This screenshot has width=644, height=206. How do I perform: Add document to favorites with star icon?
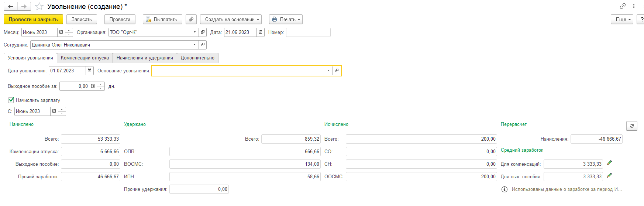pyautogui.click(x=39, y=7)
